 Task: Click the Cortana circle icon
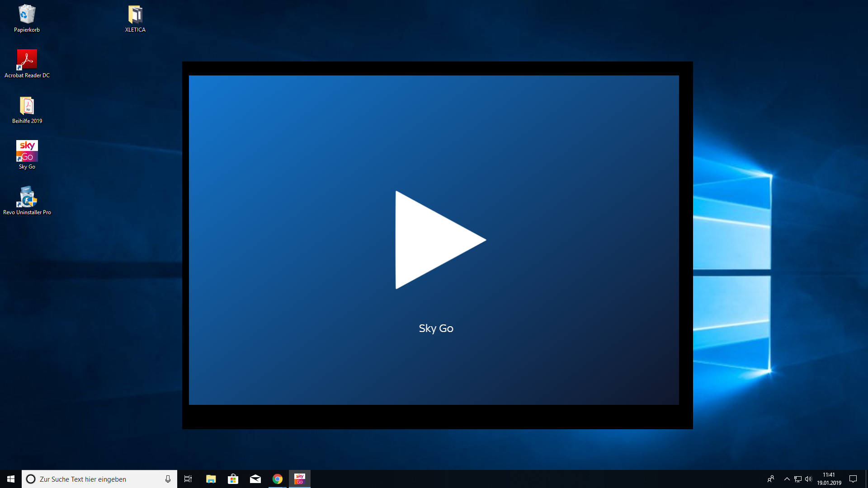point(31,479)
